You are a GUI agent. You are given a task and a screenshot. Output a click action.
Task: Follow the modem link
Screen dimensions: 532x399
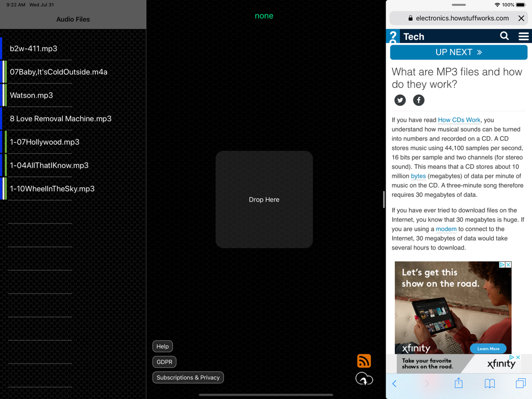pyautogui.click(x=446, y=229)
